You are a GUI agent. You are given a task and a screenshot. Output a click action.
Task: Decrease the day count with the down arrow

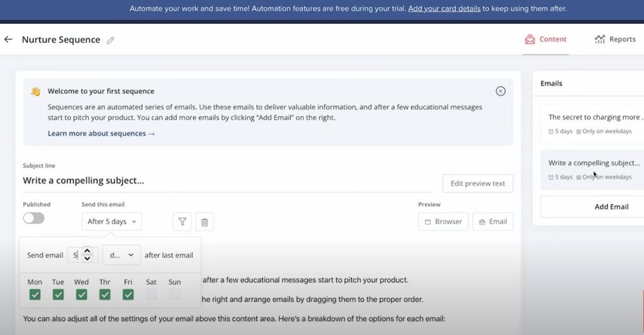(87, 259)
